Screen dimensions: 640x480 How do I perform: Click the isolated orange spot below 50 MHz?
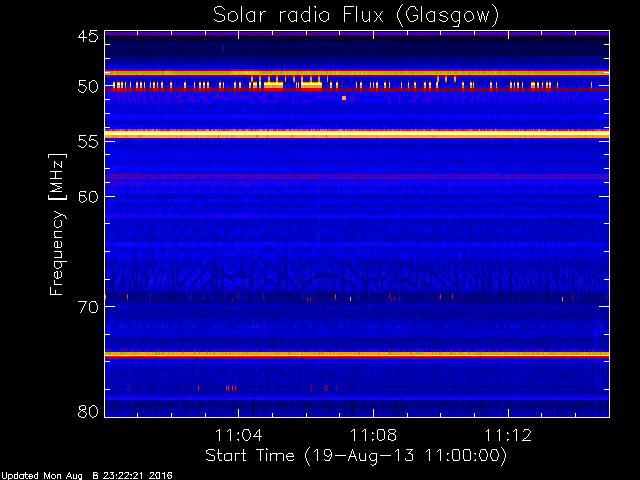click(x=344, y=98)
